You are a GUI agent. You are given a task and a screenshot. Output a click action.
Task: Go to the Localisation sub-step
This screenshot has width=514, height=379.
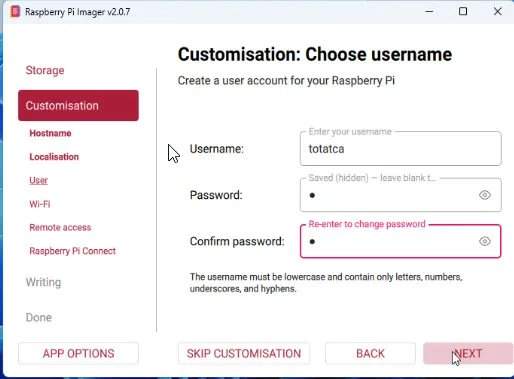pyautogui.click(x=54, y=157)
